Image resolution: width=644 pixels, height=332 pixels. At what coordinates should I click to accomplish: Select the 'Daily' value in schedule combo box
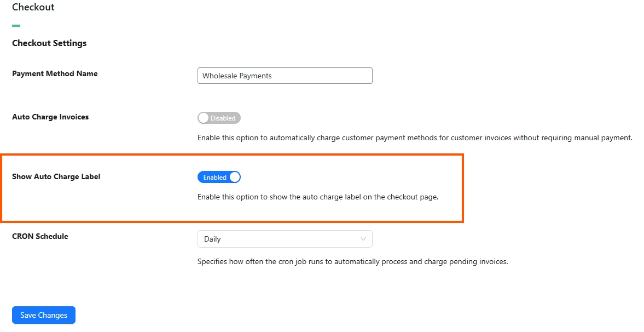[x=212, y=239]
